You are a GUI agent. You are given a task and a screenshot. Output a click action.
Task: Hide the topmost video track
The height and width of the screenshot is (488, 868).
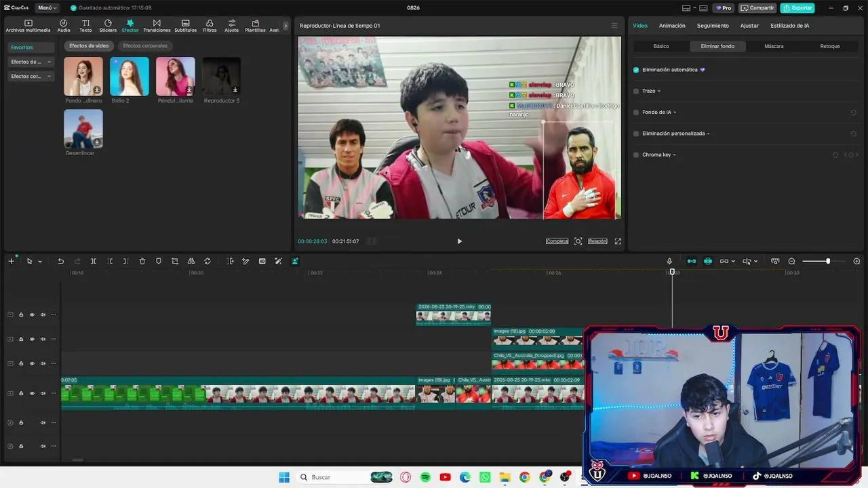pos(32,314)
